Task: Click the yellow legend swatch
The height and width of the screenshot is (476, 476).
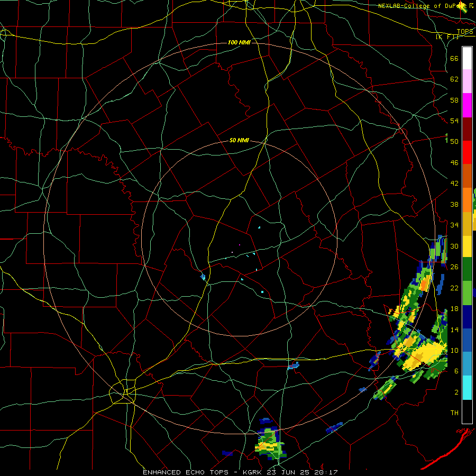Action: point(467,246)
